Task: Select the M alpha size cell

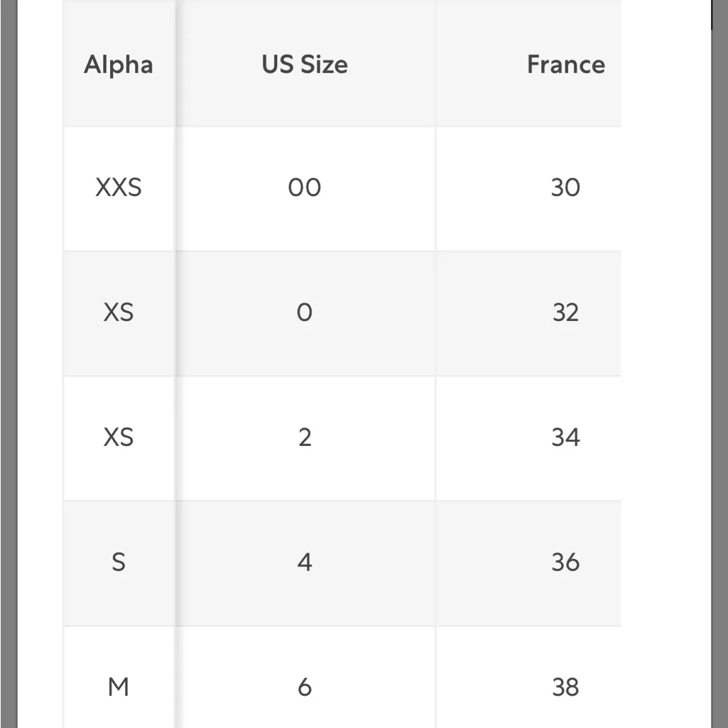Action: pyautogui.click(x=118, y=687)
